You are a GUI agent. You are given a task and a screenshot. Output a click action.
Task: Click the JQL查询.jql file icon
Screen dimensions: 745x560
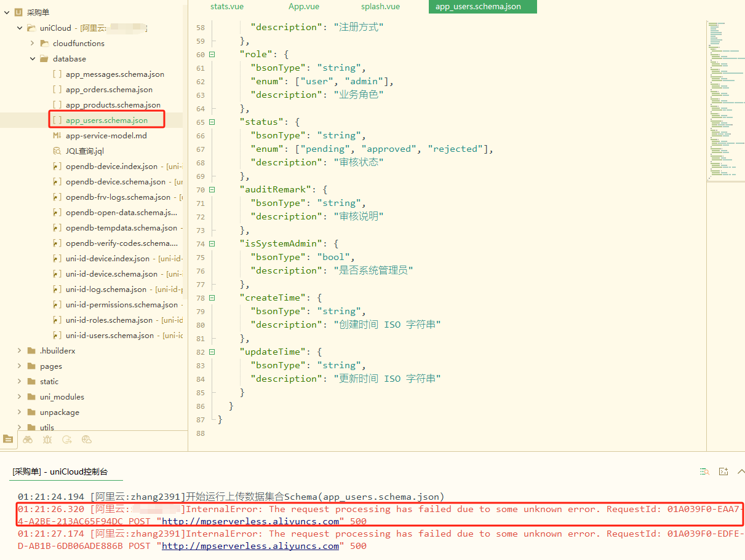tap(57, 151)
